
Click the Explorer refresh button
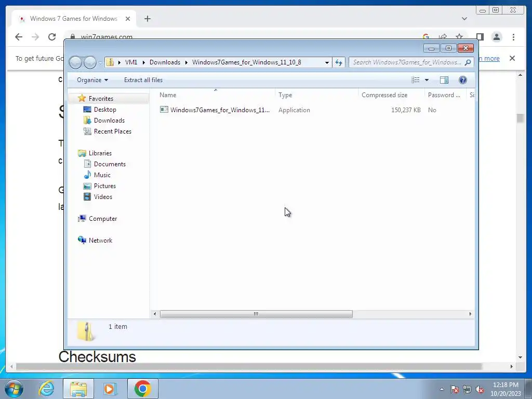tap(339, 62)
